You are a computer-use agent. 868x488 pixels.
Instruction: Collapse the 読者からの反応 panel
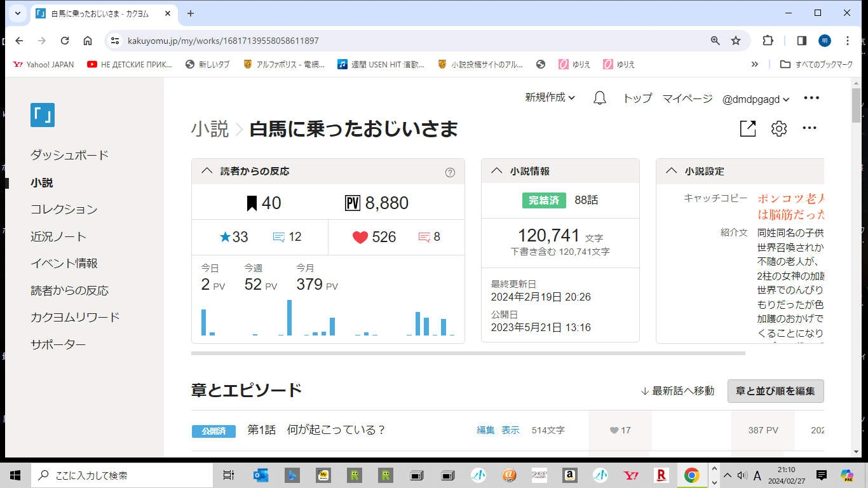pos(207,171)
